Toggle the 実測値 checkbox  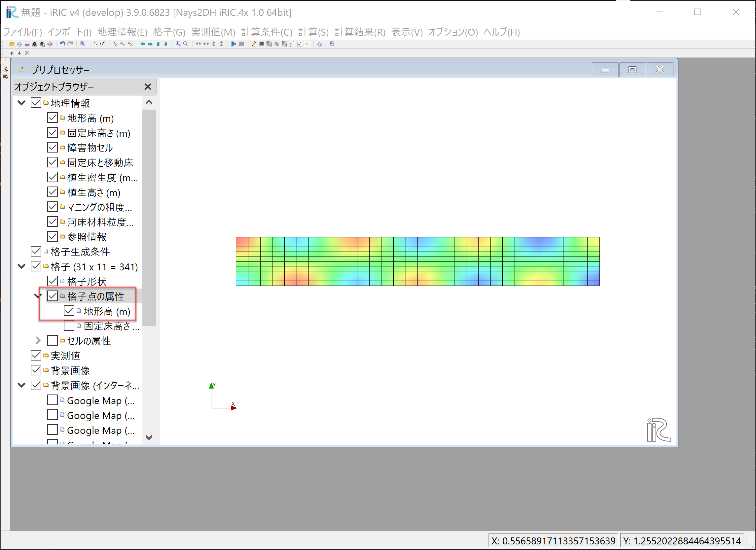pyautogui.click(x=36, y=356)
